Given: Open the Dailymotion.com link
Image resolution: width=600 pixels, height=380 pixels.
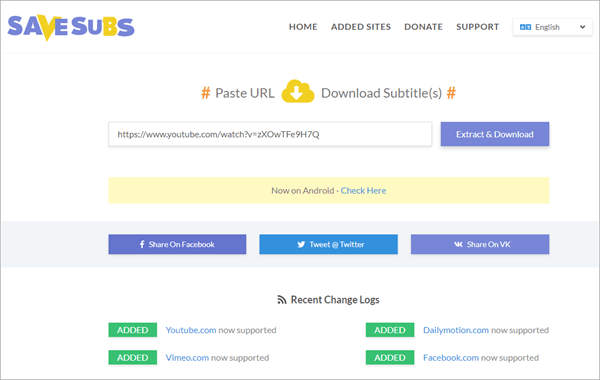Looking at the screenshot, I should point(456,330).
